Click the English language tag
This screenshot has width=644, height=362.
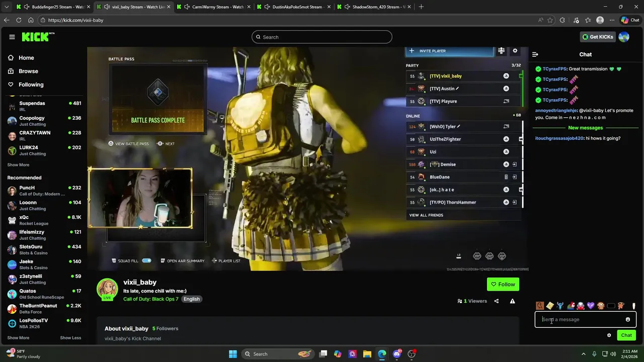(x=191, y=299)
